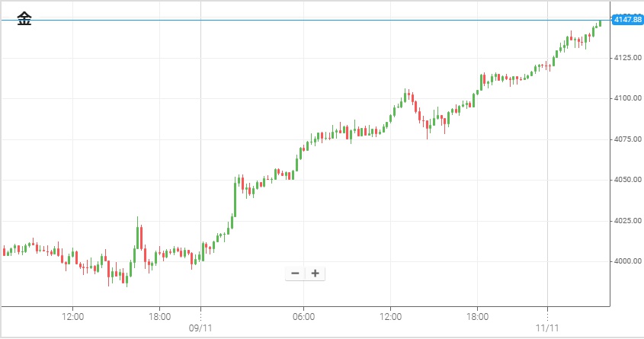
Task: Click the 4000.00 price axis label
Action: pyautogui.click(x=626, y=261)
